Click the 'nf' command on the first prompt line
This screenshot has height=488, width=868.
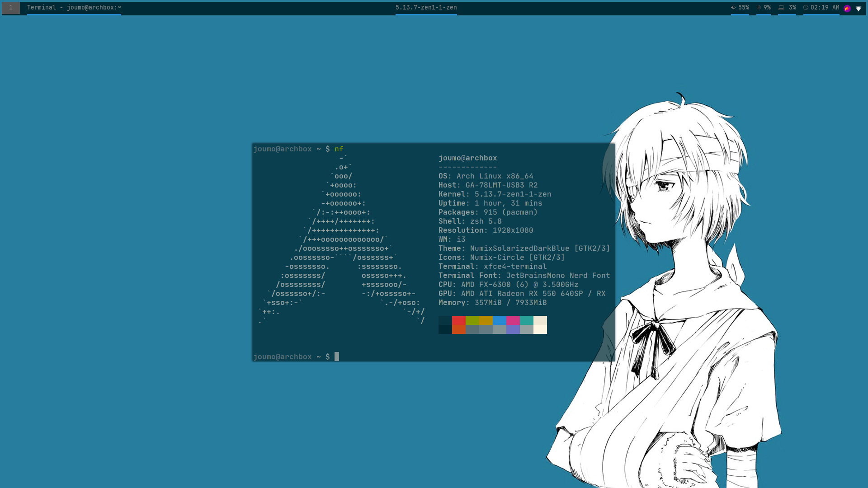[x=339, y=149]
